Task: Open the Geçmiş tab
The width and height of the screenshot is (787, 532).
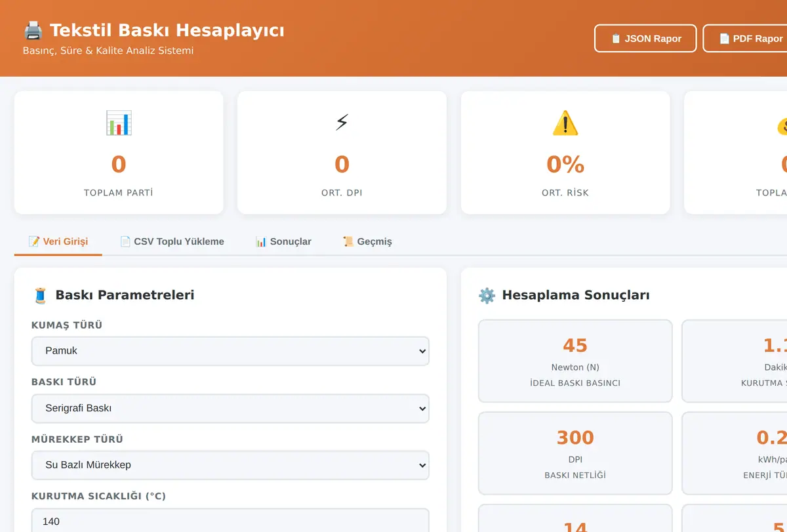Action: coord(367,241)
